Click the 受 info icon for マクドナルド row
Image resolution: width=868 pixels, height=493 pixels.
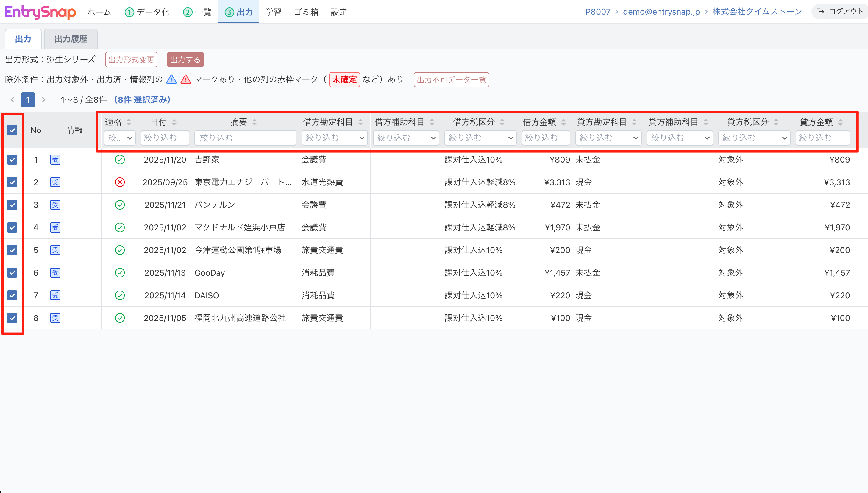[x=55, y=227]
